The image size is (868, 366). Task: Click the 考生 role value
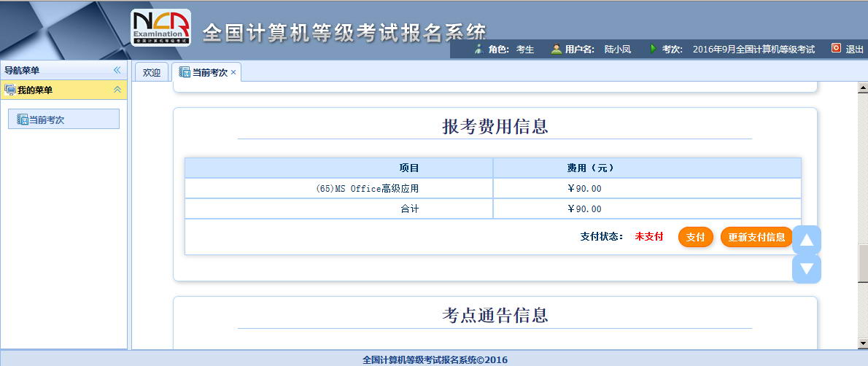point(524,50)
